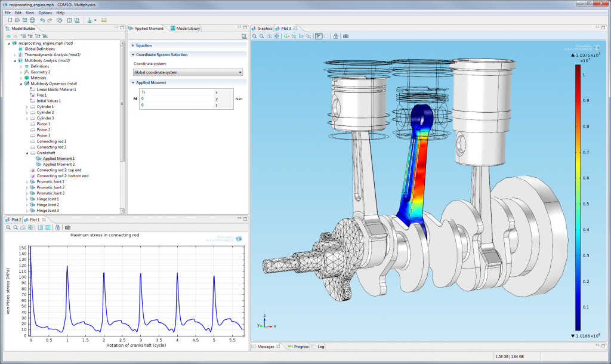Expand the Materials node in Model Builder
This screenshot has height=364, width=611.
[20, 78]
